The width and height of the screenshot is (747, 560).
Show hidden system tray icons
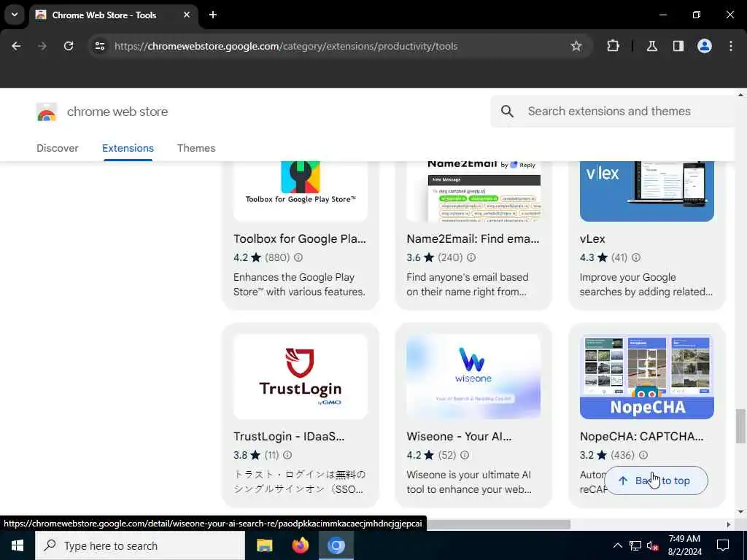pyautogui.click(x=617, y=545)
